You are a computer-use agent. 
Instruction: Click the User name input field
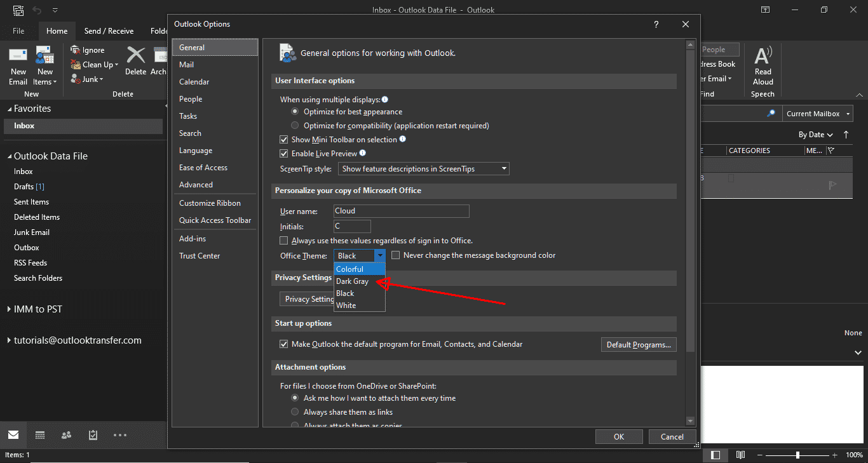click(402, 211)
